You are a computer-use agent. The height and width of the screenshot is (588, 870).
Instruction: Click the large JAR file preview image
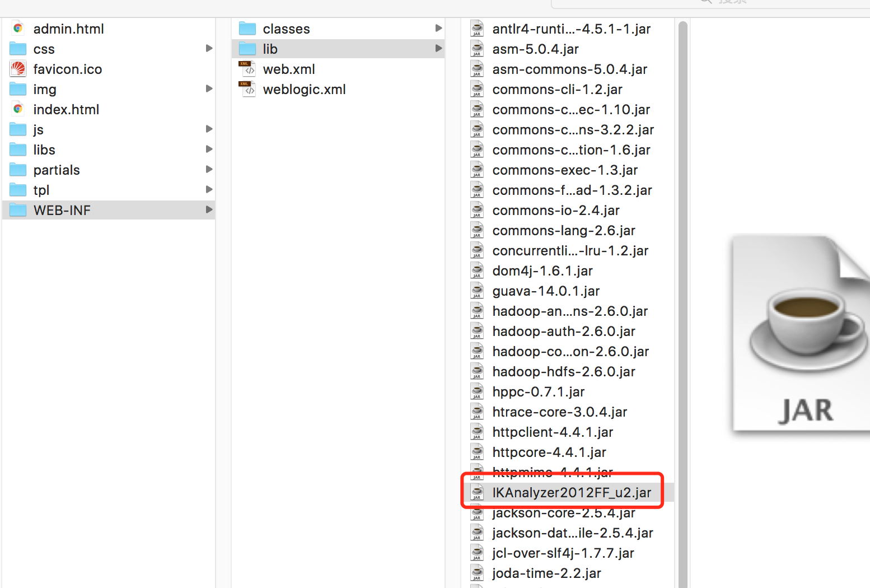coord(801,334)
